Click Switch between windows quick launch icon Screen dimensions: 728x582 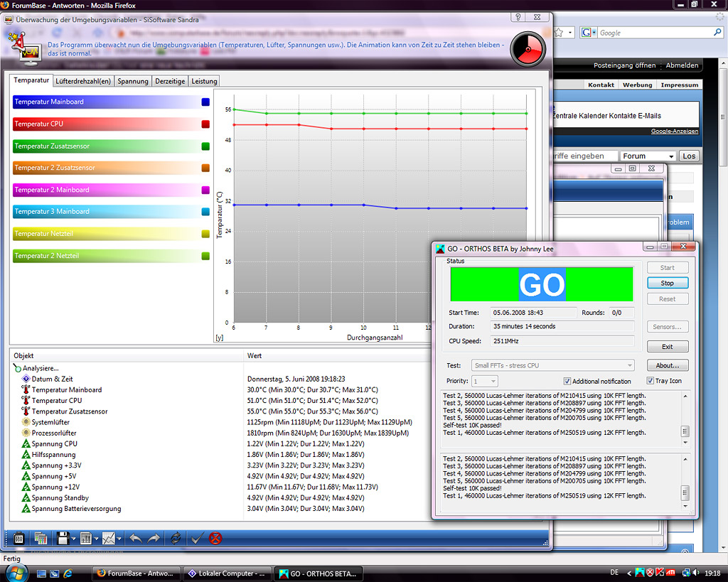tap(54, 573)
